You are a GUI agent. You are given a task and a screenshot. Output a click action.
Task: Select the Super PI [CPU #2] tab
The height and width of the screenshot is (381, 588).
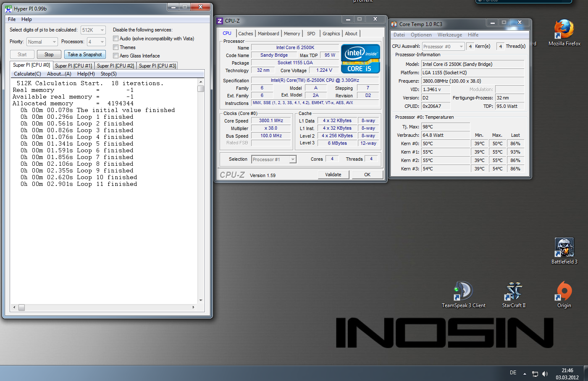pyautogui.click(x=115, y=66)
